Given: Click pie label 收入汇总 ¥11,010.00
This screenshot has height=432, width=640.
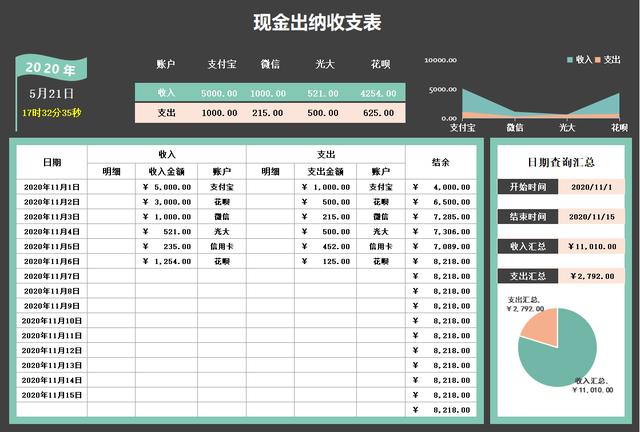Looking at the screenshot, I should (592, 385).
